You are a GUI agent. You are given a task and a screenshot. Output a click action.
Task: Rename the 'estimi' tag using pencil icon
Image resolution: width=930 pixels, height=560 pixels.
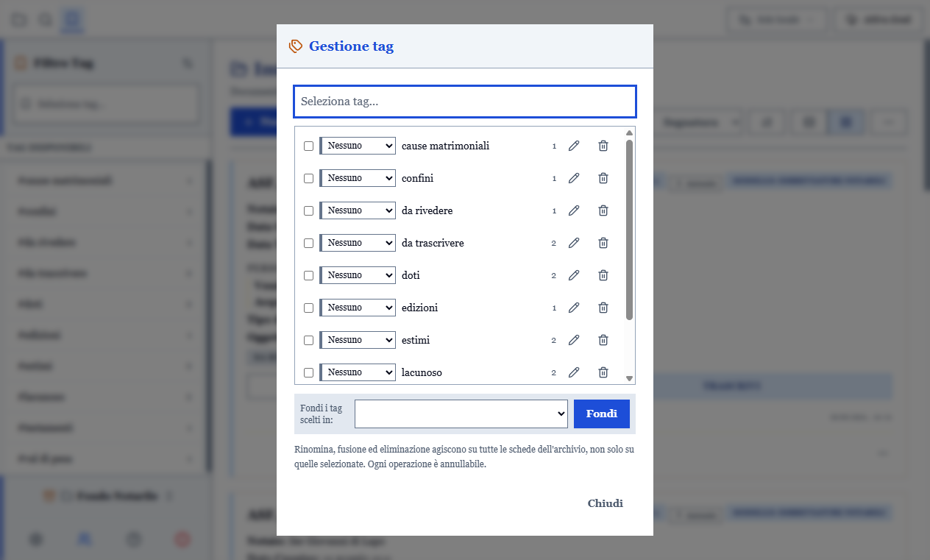574,340
